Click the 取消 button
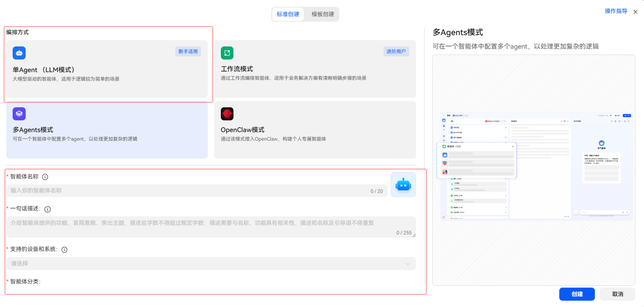 pyautogui.click(x=617, y=294)
